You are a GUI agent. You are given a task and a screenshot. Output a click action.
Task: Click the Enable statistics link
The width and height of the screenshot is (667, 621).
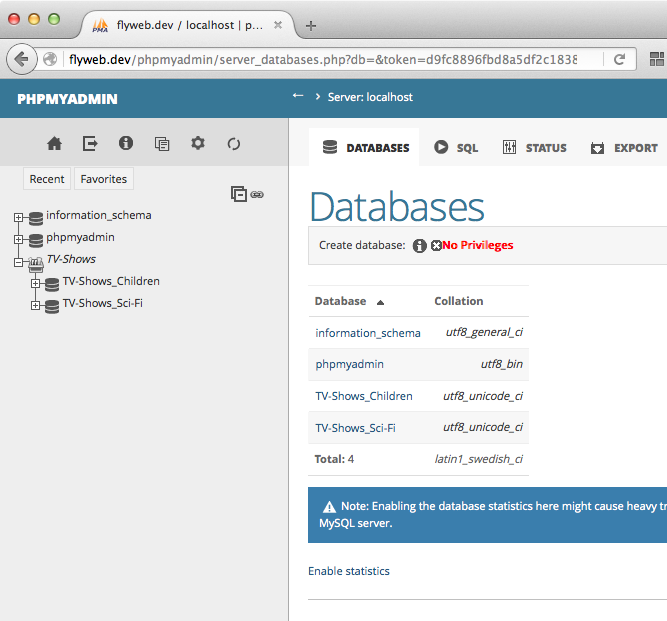348,571
